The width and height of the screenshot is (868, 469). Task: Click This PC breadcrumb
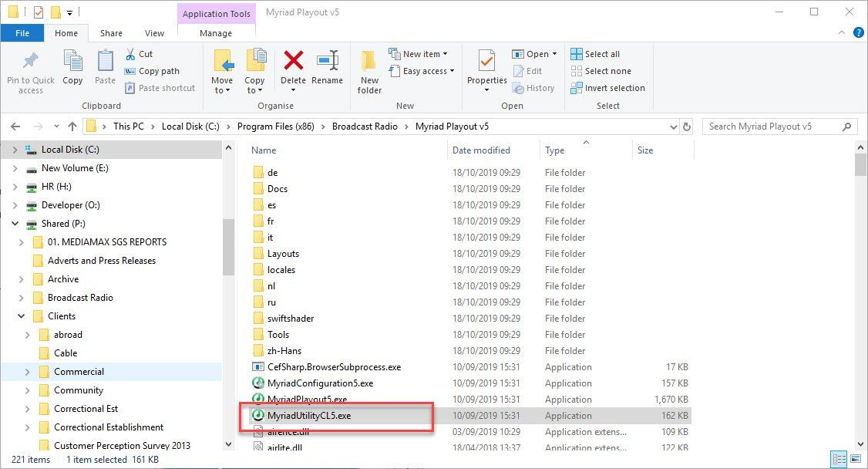coord(129,127)
